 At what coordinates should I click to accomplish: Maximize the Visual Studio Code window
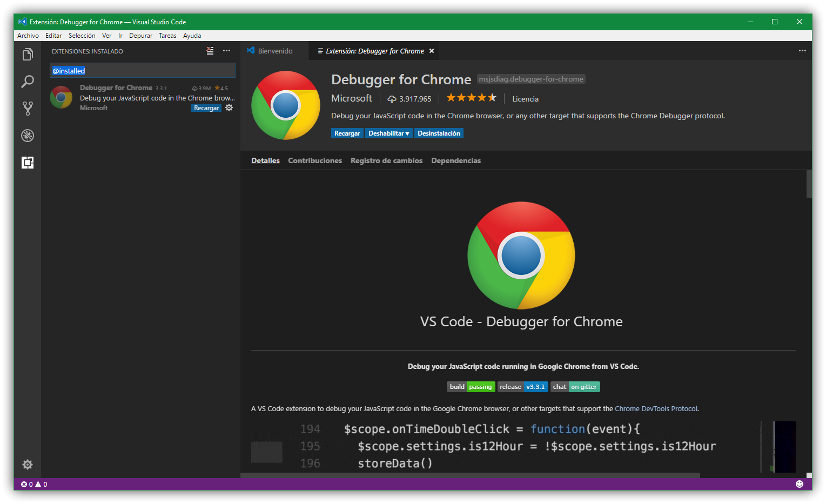click(x=775, y=22)
